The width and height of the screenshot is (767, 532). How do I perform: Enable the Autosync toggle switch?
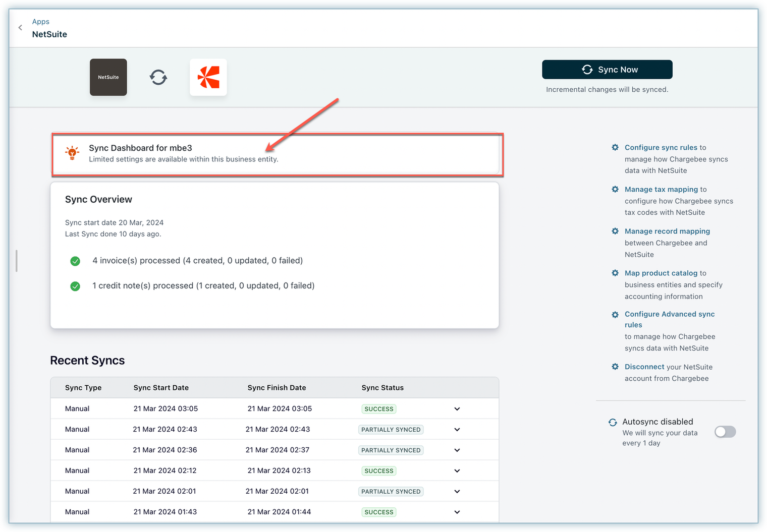[x=725, y=432]
